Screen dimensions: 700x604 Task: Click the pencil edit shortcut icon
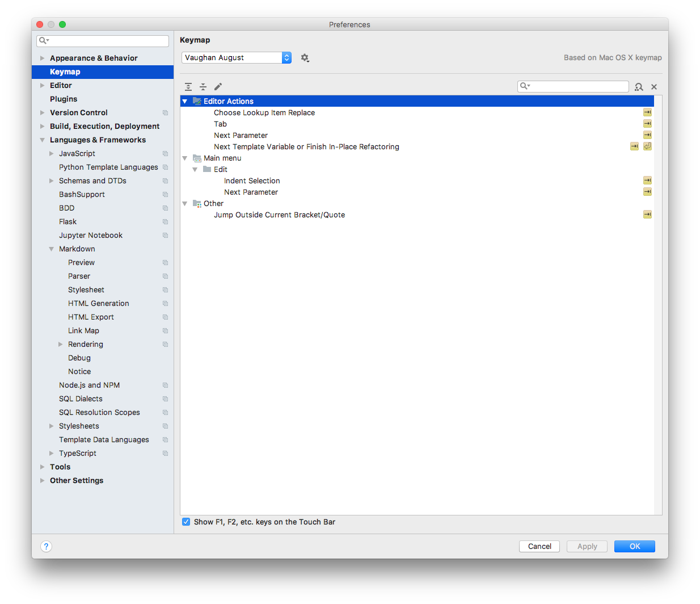(x=218, y=86)
